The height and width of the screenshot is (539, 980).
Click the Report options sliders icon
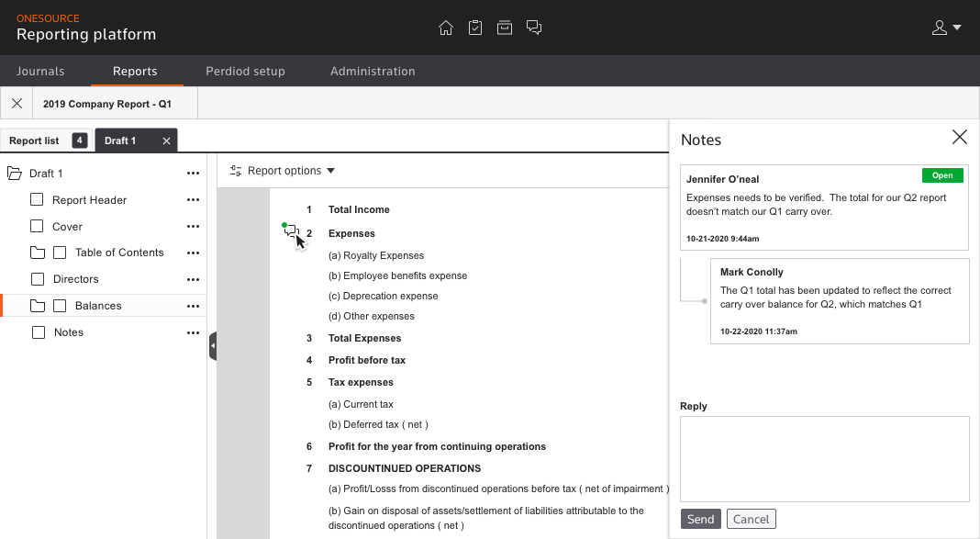pyautogui.click(x=236, y=171)
